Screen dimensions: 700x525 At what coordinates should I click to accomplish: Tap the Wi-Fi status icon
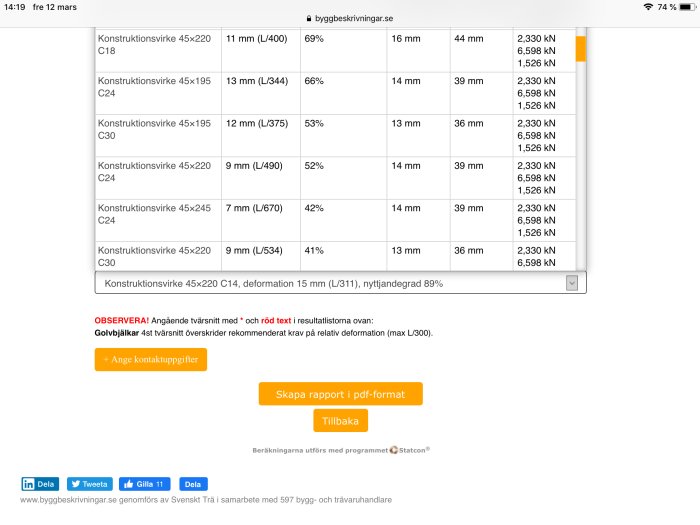648,7
